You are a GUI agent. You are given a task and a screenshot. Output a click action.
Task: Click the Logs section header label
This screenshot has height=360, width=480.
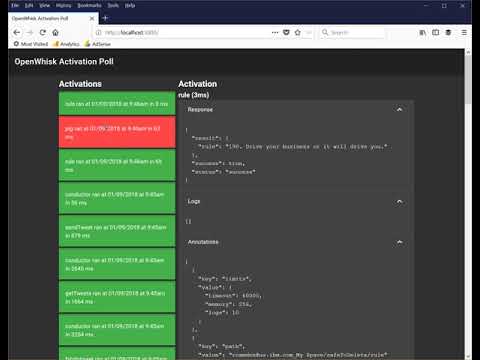click(194, 201)
